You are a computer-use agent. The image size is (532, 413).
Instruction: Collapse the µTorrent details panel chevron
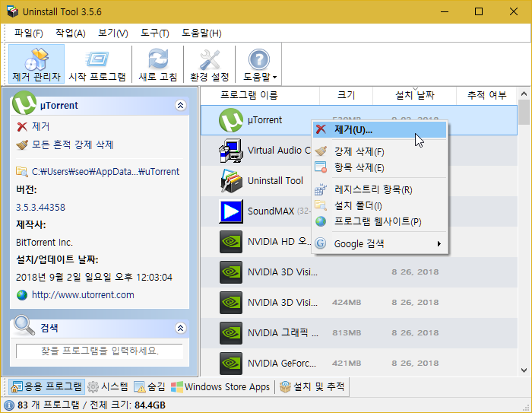pyautogui.click(x=181, y=105)
